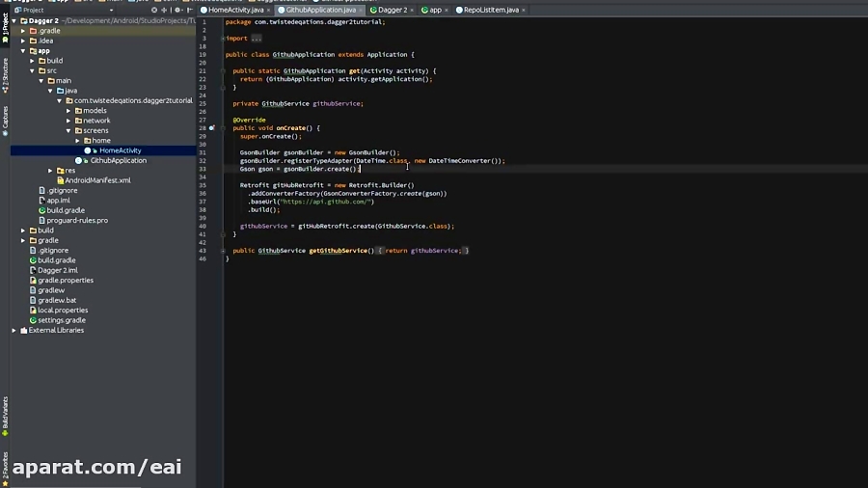Expand the network package

(x=68, y=121)
